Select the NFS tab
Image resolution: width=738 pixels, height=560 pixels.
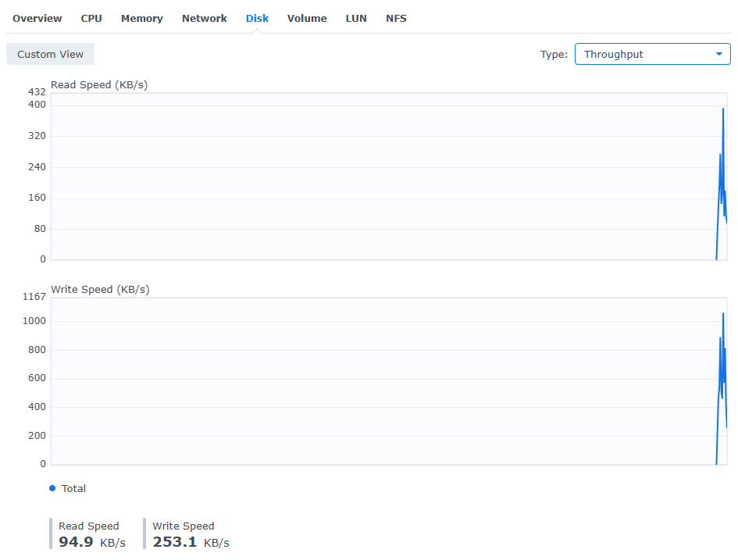coord(396,18)
